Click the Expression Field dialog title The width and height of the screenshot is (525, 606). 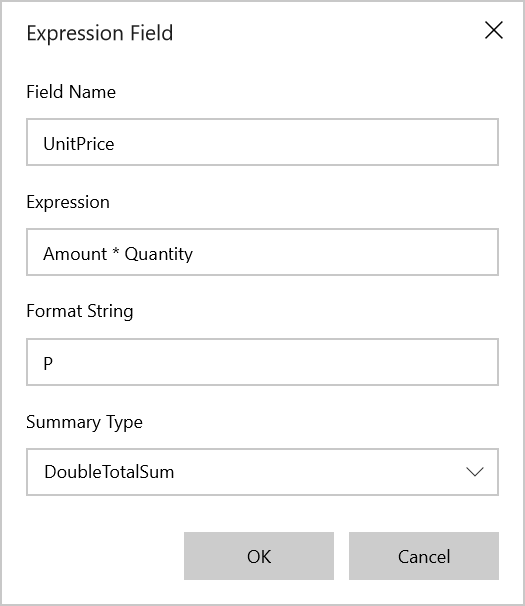(100, 33)
